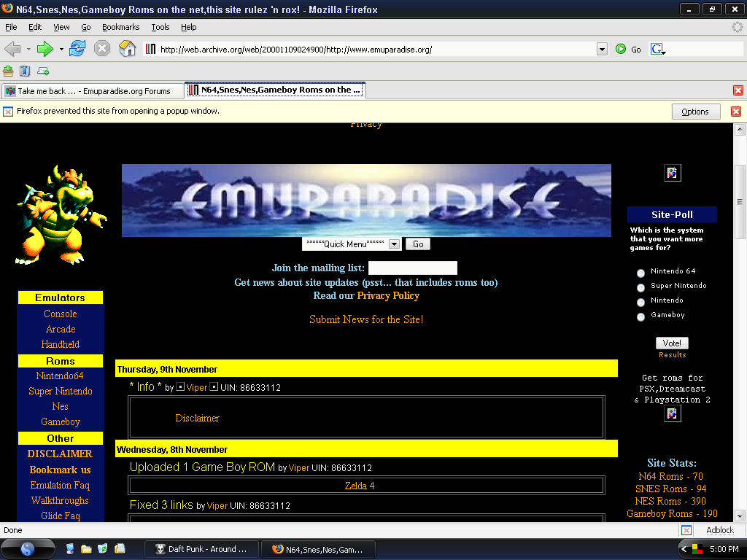Image resolution: width=747 pixels, height=560 pixels.
Task: Dismiss the popup notification bar
Action: [735, 112]
